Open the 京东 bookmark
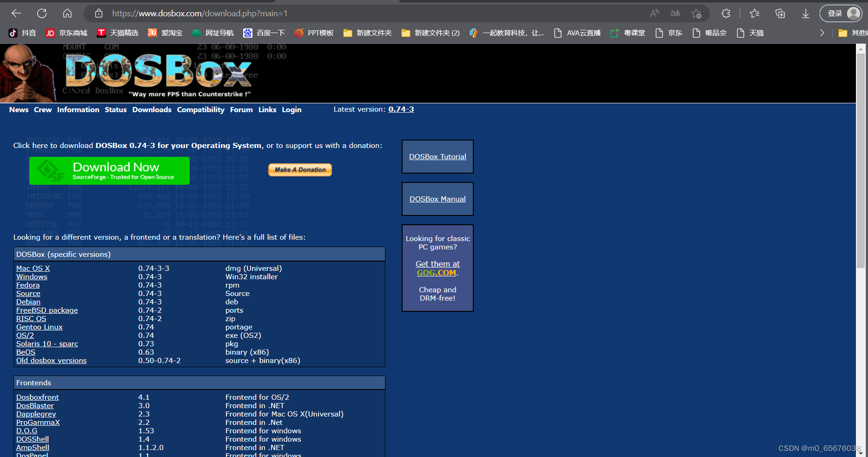The image size is (868, 457). [x=669, y=33]
